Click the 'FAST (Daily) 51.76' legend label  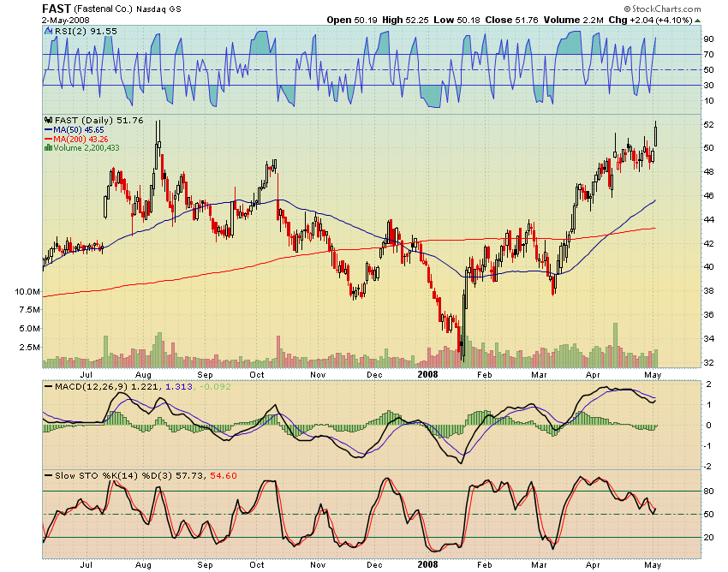(98, 120)
